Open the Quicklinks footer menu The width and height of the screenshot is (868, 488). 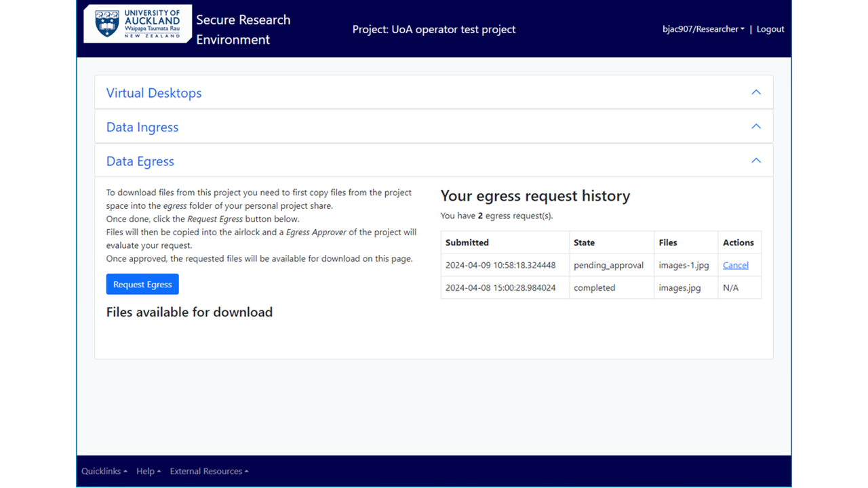click(104, 471)
